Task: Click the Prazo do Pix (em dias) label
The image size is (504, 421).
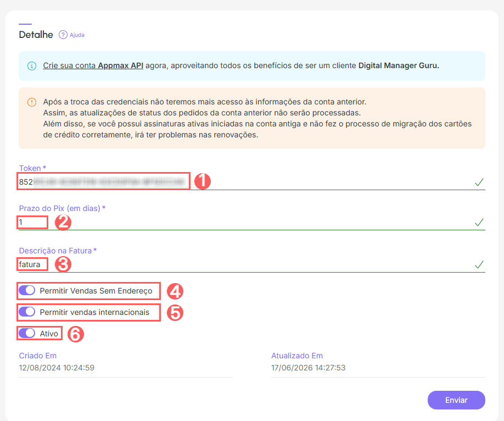Action: tap(62, 208)
